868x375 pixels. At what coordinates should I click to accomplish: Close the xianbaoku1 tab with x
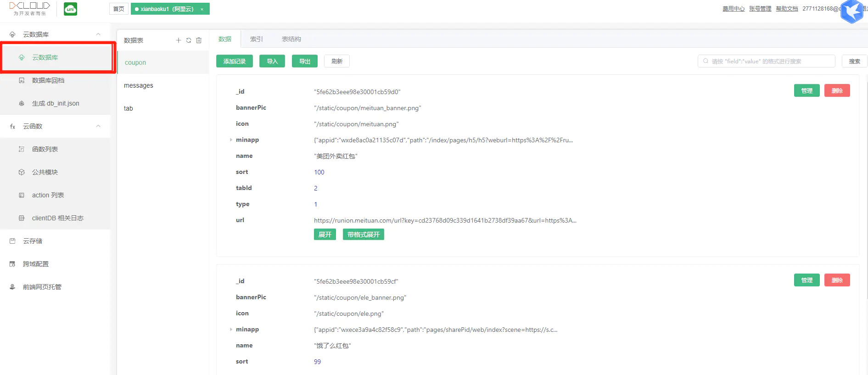coord(202,9)
